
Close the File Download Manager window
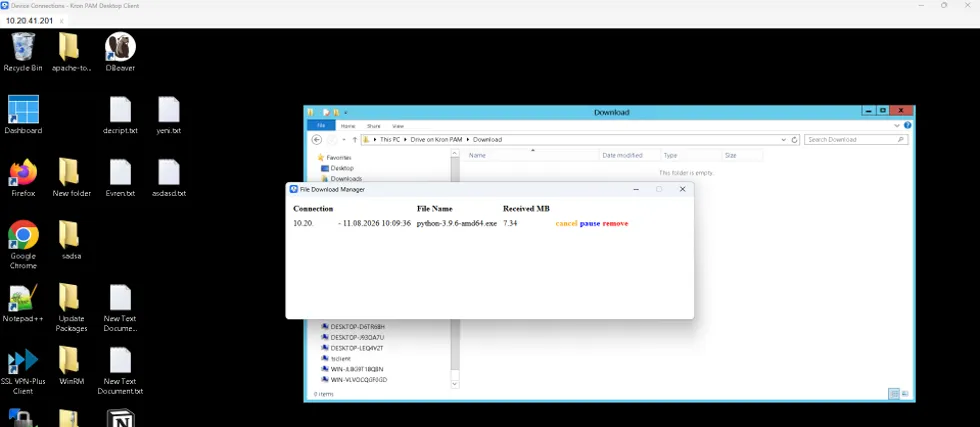682,189
